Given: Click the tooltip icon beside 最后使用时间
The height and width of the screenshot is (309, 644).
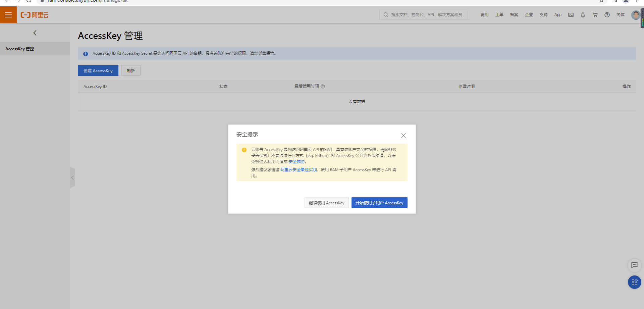Looking at the screenshot, I should [x=323, y=86].
